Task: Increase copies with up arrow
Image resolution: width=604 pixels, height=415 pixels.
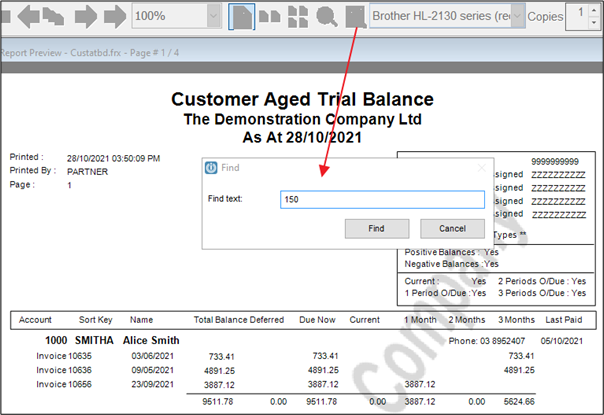Action: click(x=594, y=10)
